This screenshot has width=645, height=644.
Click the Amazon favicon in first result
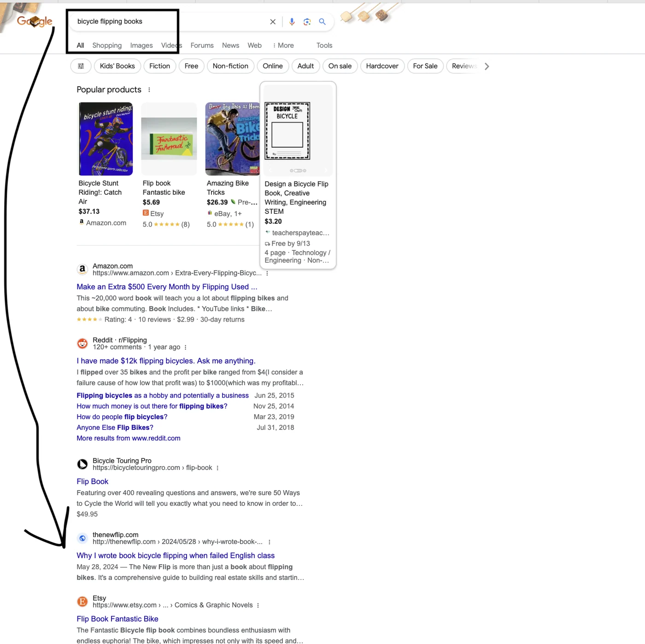82,269
